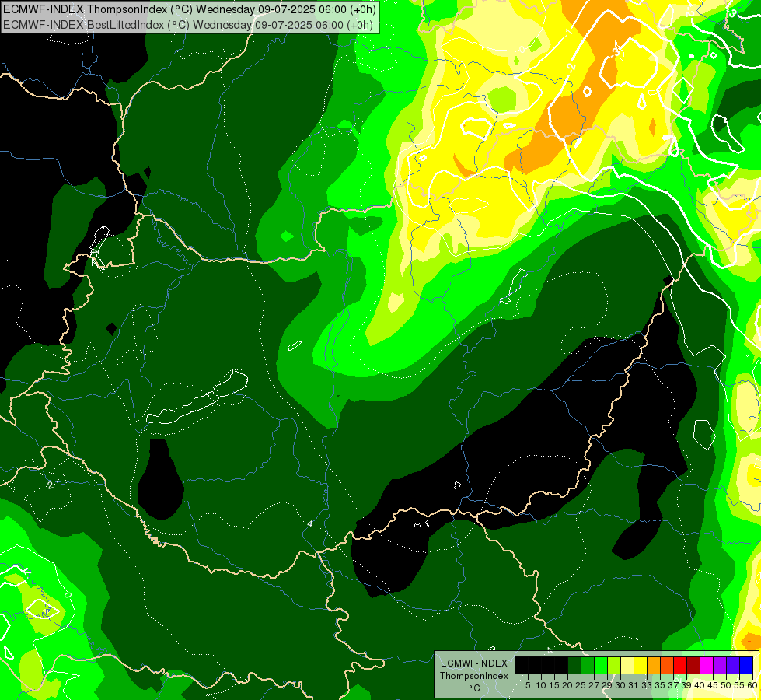Click the isolated black oval patch southwest of Balaton
This screenshot has width=761, height=700.
pyautogui.click(x=160, y=479)
